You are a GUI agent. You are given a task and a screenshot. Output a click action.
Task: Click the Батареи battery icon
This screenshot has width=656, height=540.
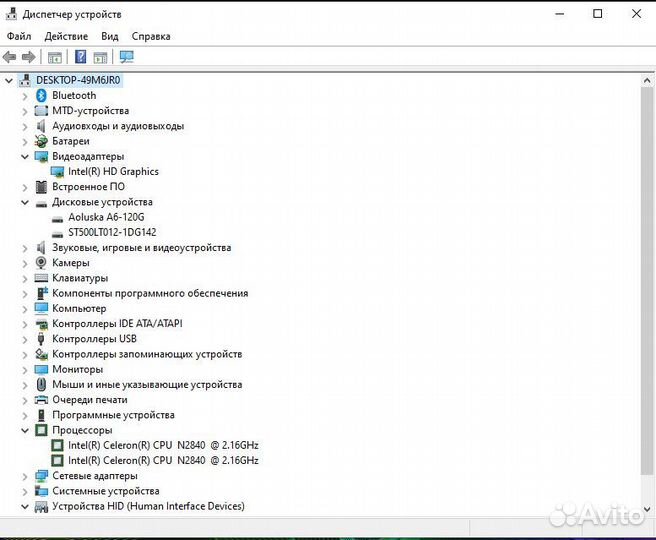click(41, 141)
